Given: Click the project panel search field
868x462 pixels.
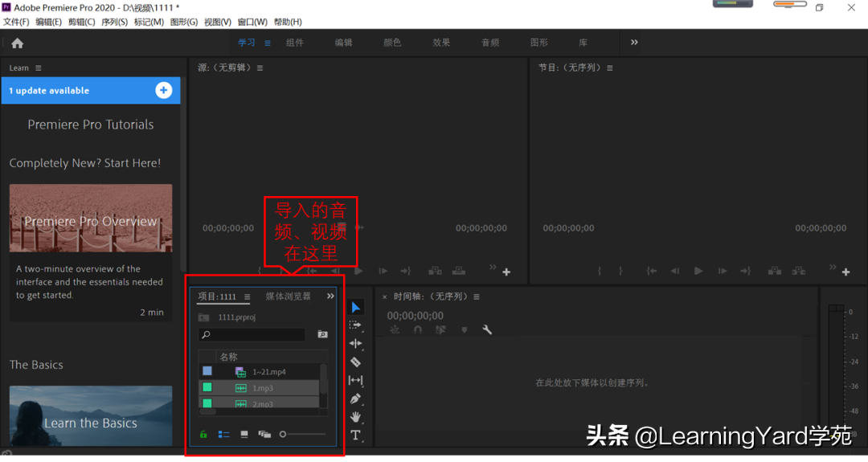Looking at the screenshot, I should point(252,334).
